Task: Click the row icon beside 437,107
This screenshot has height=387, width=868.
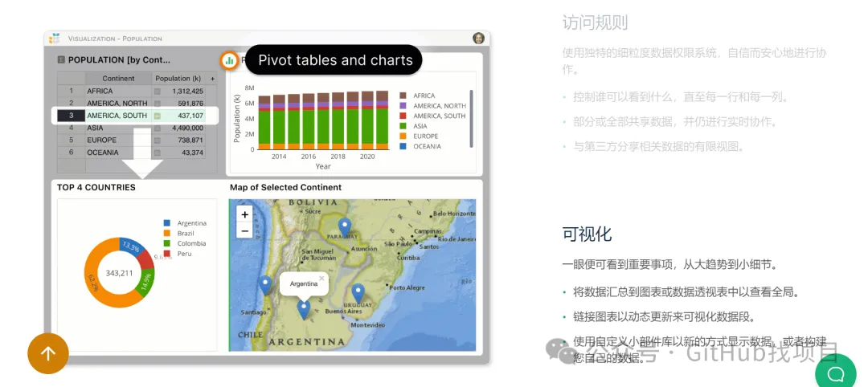Action: point(158,116)
